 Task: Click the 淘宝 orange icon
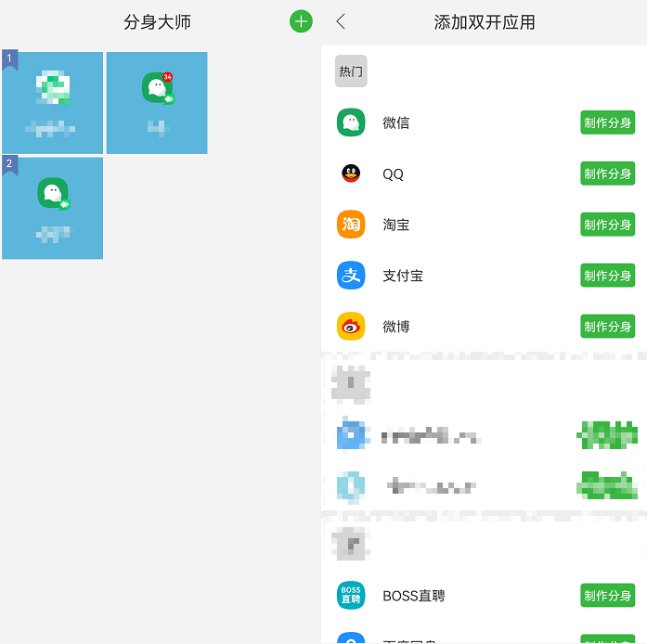(351, 225)
